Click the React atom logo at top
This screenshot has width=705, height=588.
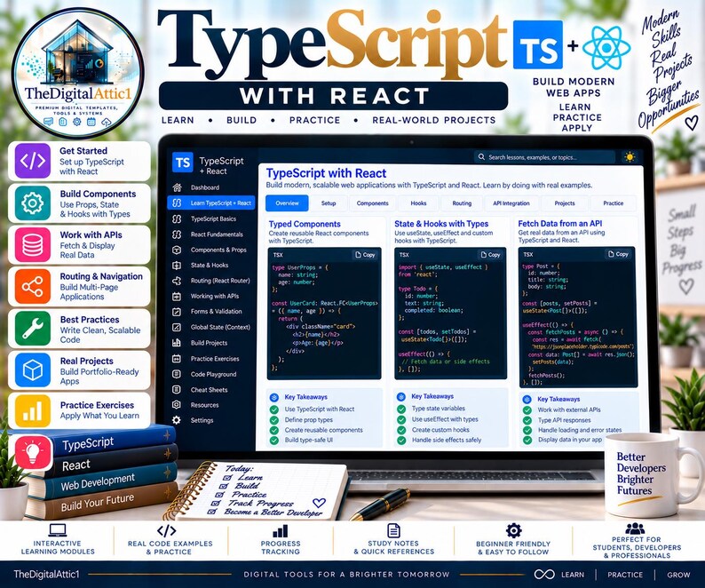point(606,47)
